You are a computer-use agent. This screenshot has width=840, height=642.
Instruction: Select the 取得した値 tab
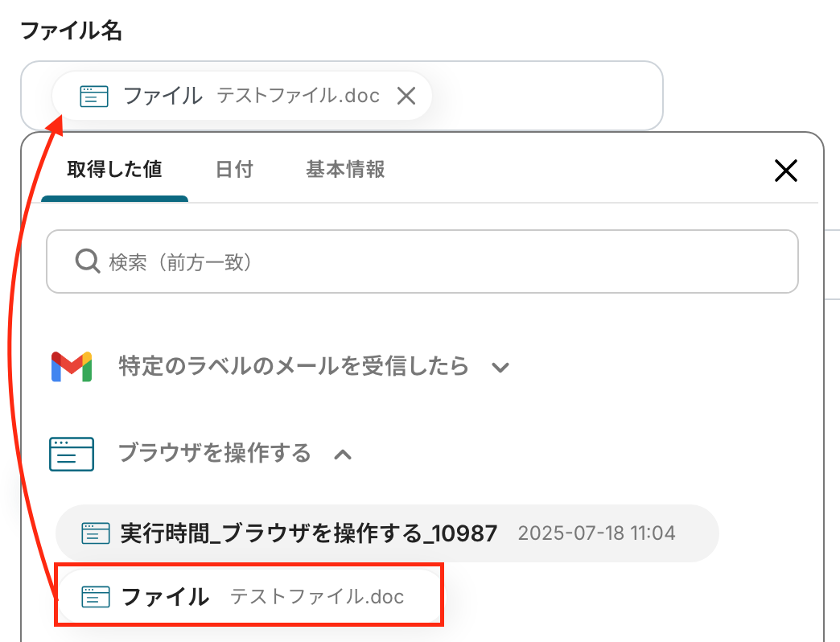[114, 169]
